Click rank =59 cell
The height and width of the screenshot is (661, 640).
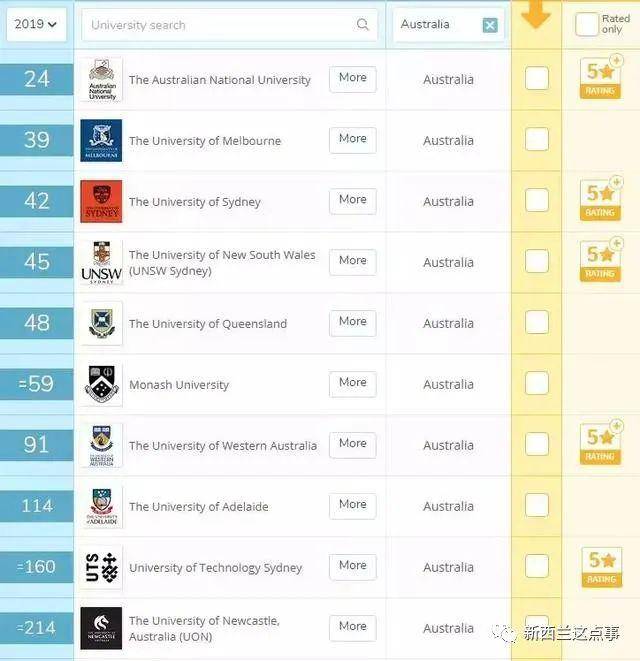[37, 384]
